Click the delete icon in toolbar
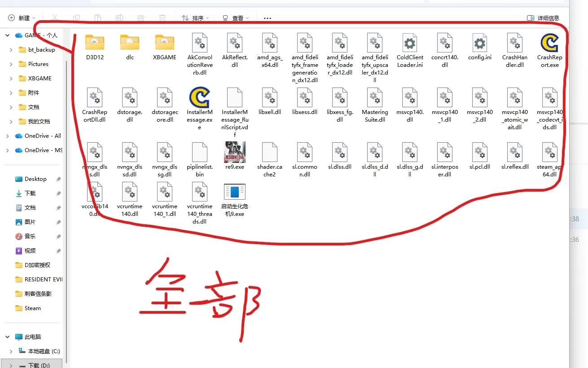The height and width of the screenshot is (368, 588). tap(162, 18)
